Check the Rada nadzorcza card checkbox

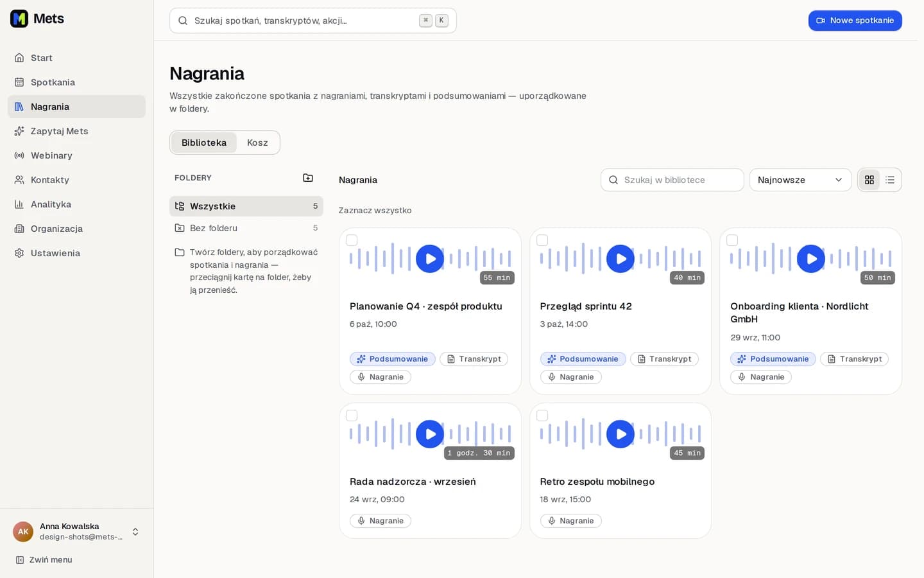point(352,416)
